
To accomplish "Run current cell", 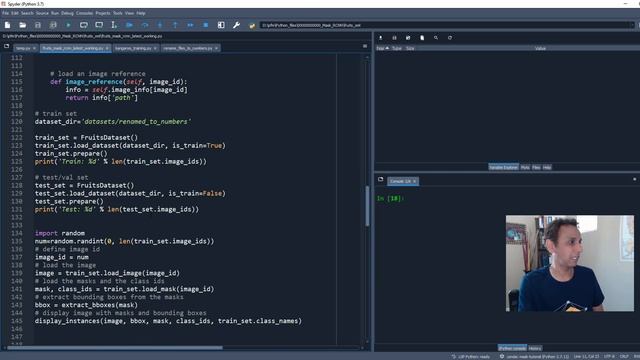I will pos(84,25).
